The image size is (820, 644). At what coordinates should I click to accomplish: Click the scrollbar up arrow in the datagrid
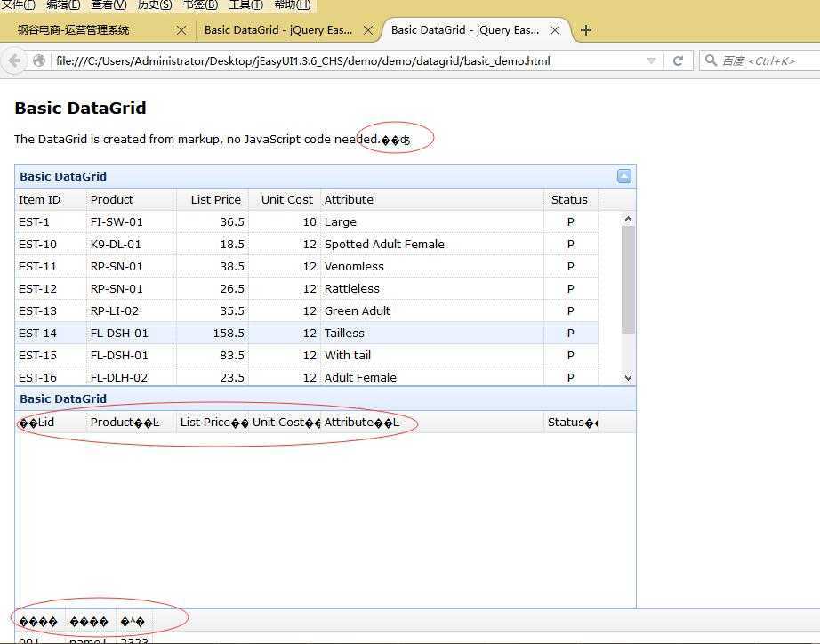[x=629, y=219]
